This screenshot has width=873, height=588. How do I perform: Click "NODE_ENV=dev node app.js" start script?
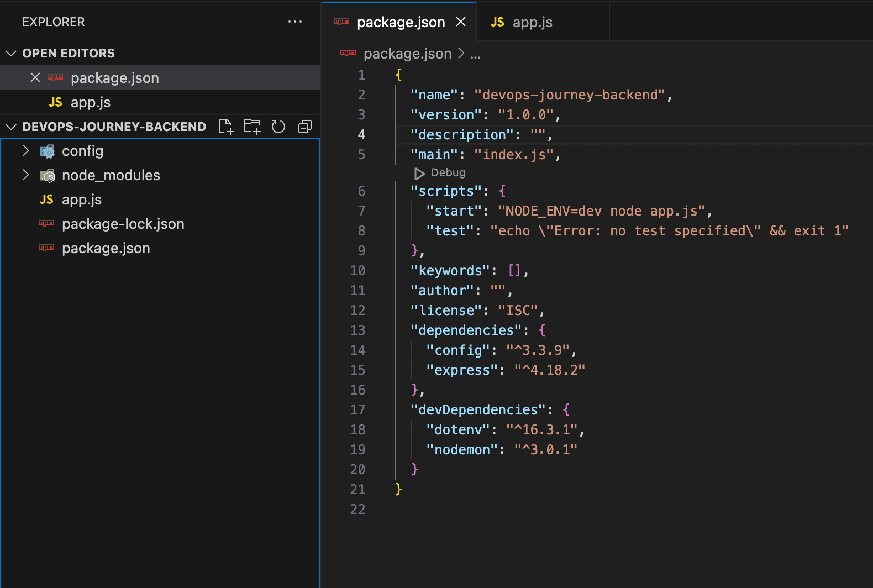pos(602,211)
